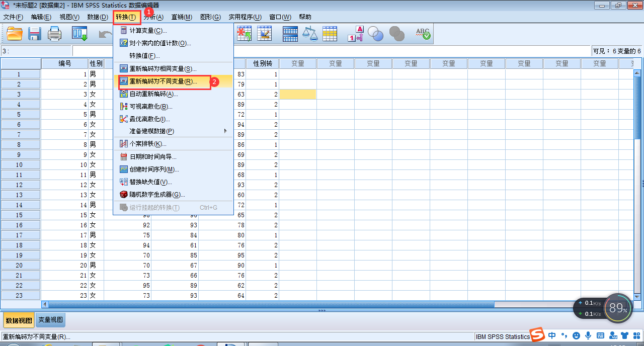Select the 性别 column header
This screenshot has width=644, height=346.
click(96, 63)
